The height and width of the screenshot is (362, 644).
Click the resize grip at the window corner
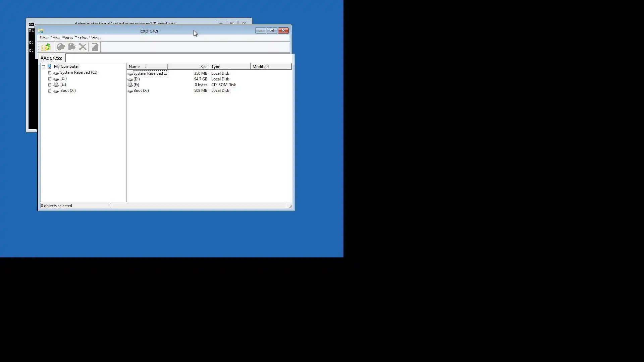point(290,206)
